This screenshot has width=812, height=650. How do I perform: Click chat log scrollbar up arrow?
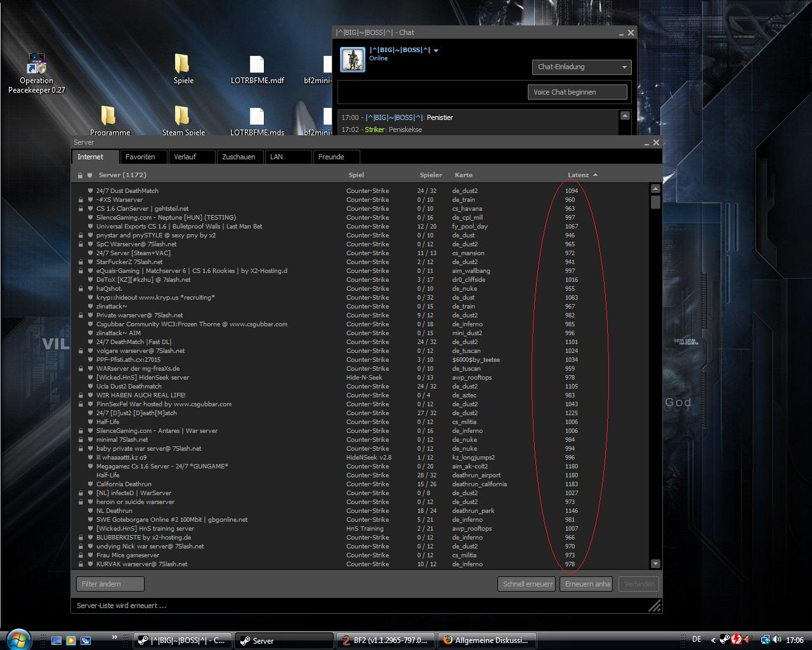click(x=625, y=116)
